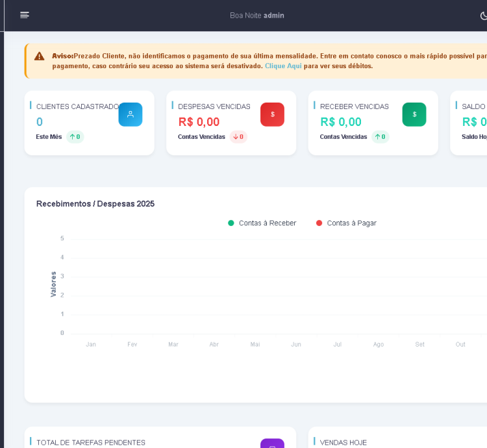Click the warning triangle in the alert
This screenshot has height=448, width=487.
[x=40, y=56]
